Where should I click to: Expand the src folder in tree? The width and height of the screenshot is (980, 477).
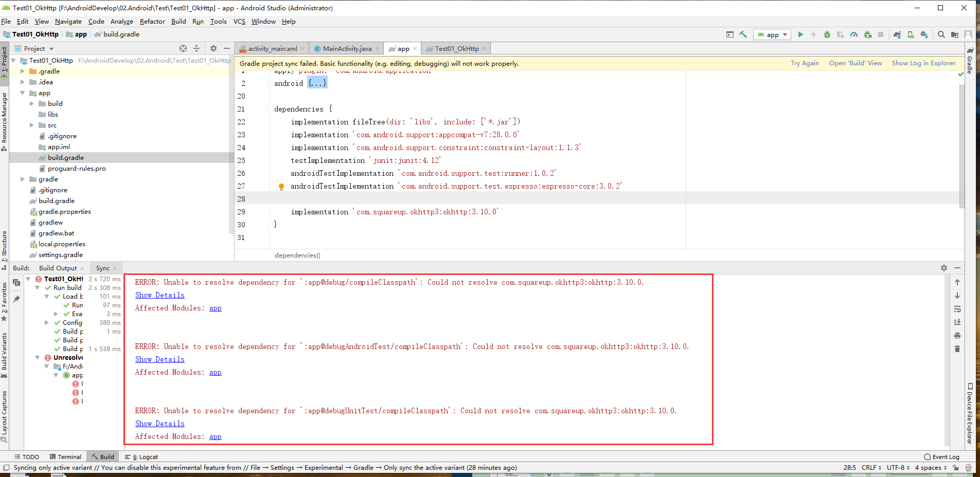[32, 125]
